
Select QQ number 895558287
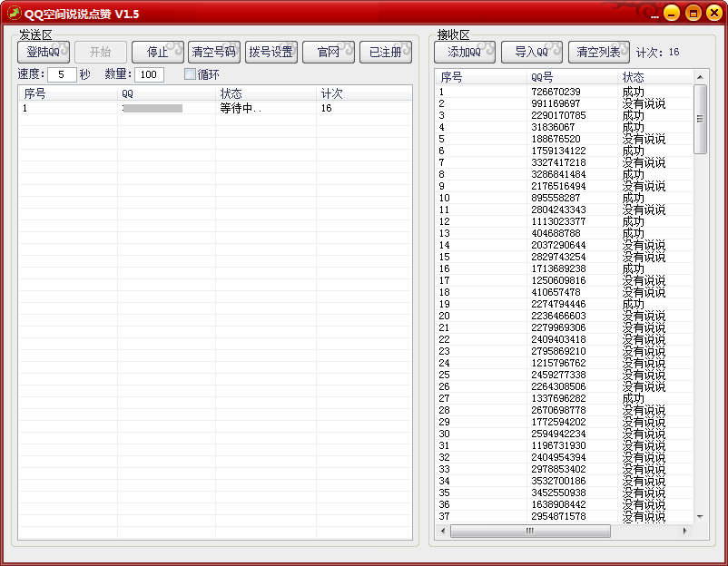[556, 198]
